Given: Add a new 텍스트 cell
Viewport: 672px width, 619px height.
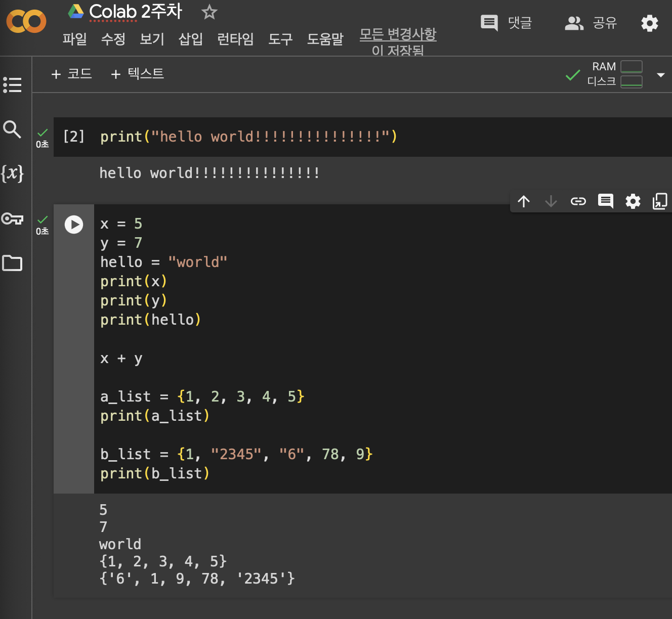Looking at the screenshot, I should pos(137,74).
